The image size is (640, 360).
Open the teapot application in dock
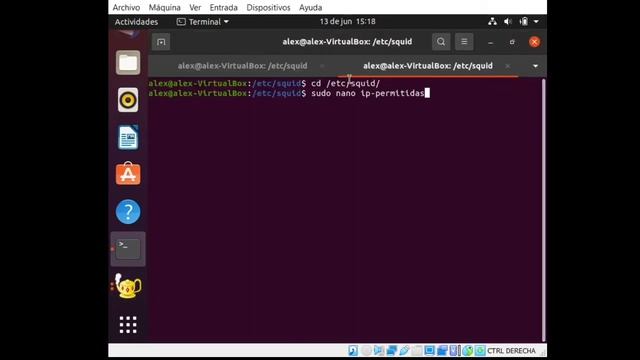[128, 286]
